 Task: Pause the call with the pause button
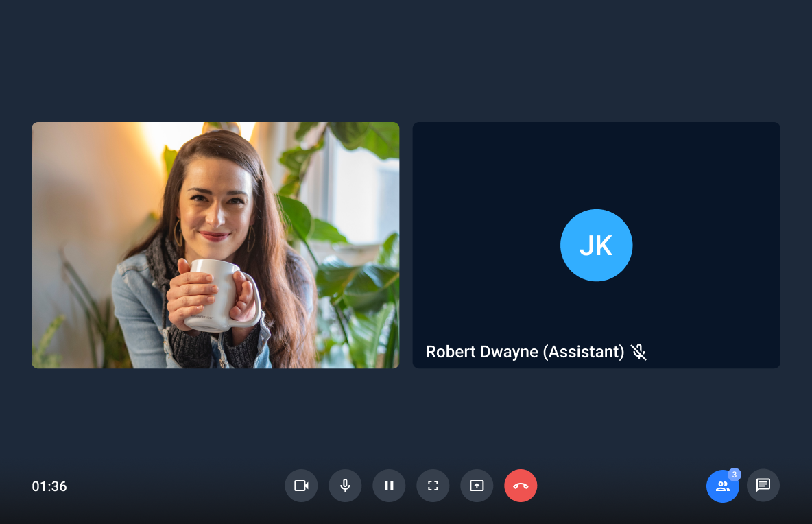[389, 486]
